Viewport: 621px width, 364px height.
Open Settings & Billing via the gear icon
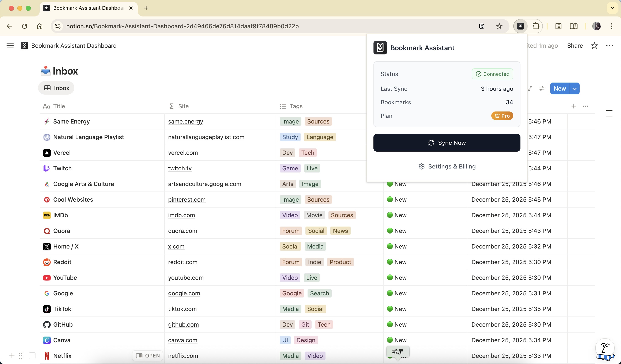point(421,166)
